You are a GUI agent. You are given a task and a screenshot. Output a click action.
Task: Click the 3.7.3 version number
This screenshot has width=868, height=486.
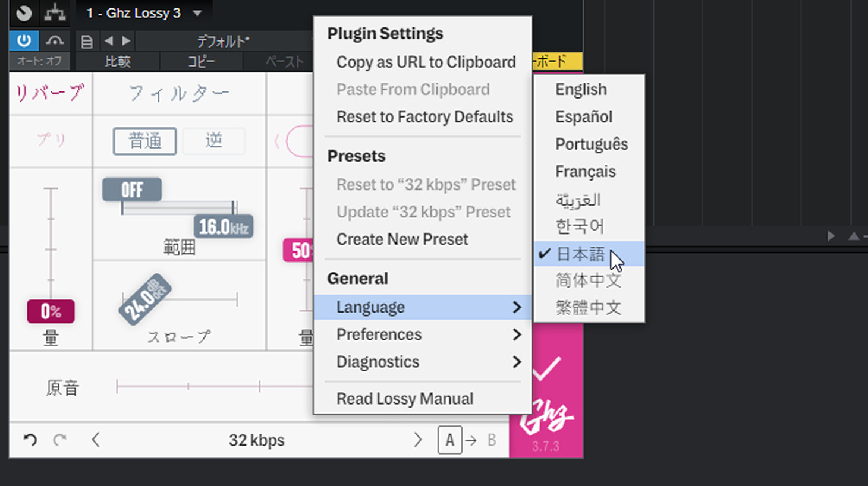546,446
